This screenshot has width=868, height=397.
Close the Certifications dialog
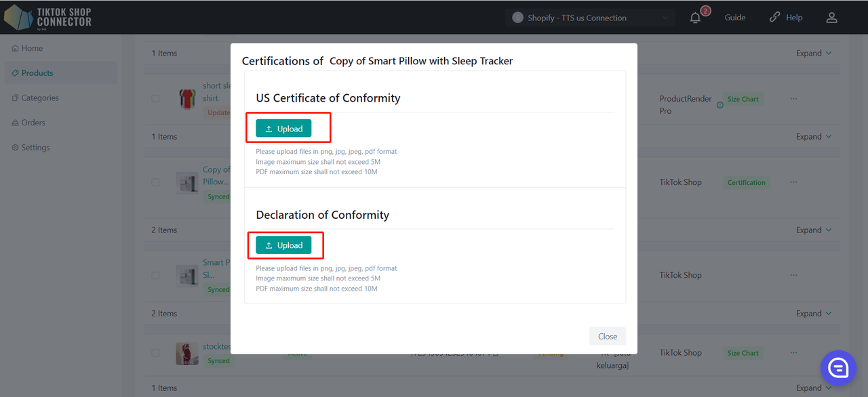[607, 336]
